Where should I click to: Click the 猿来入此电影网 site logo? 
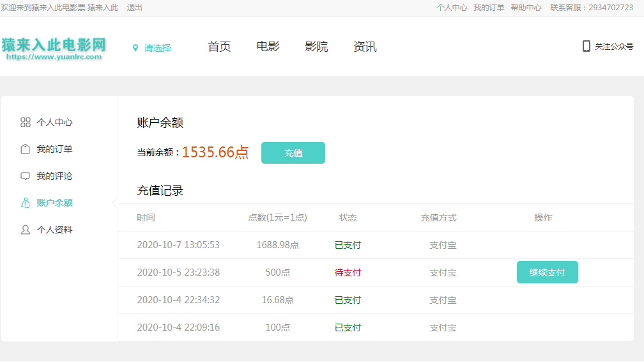click(x=54, y=49)
